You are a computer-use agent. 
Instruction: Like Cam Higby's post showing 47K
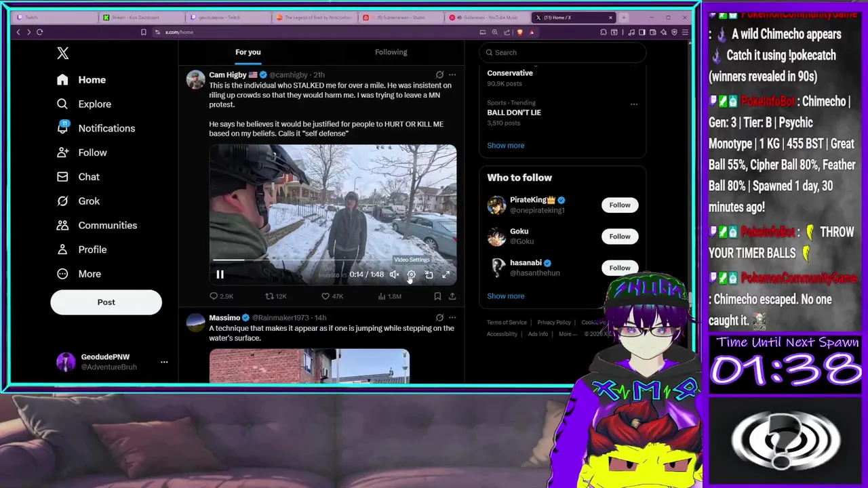tap(332, 296)
